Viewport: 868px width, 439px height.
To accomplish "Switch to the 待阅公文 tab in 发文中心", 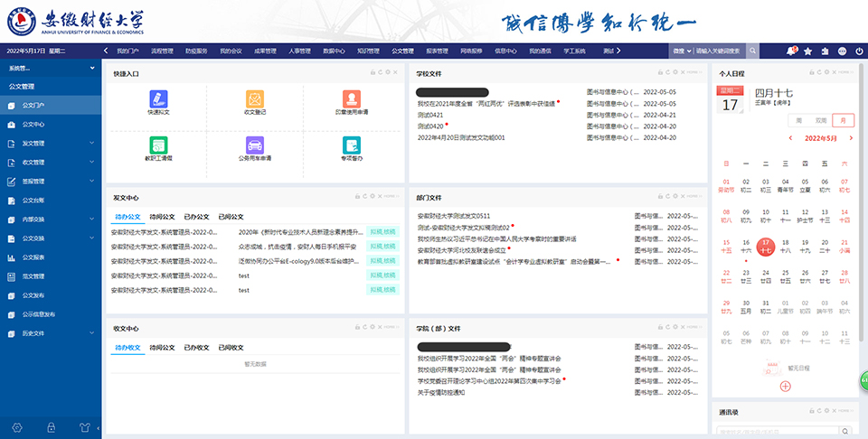I will [x=162, y=217].
